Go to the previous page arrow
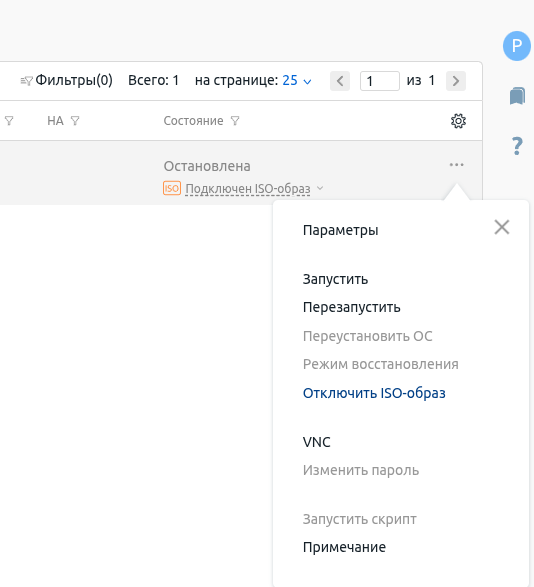The height and width of the screenshot is (587, 534). 340,81
